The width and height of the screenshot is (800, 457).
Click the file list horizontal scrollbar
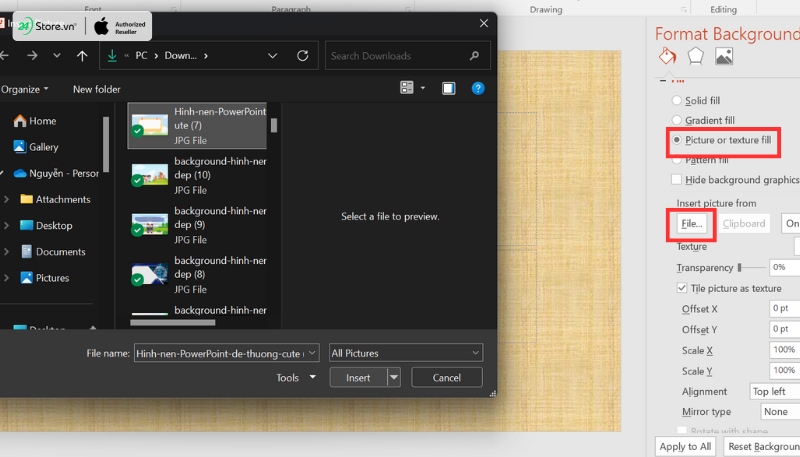173,322
